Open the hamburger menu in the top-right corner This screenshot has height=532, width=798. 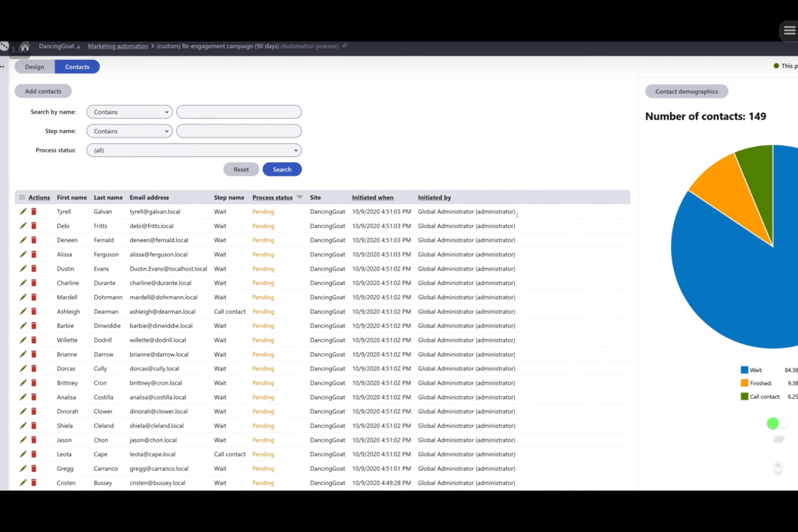click(x=789, y=31)
